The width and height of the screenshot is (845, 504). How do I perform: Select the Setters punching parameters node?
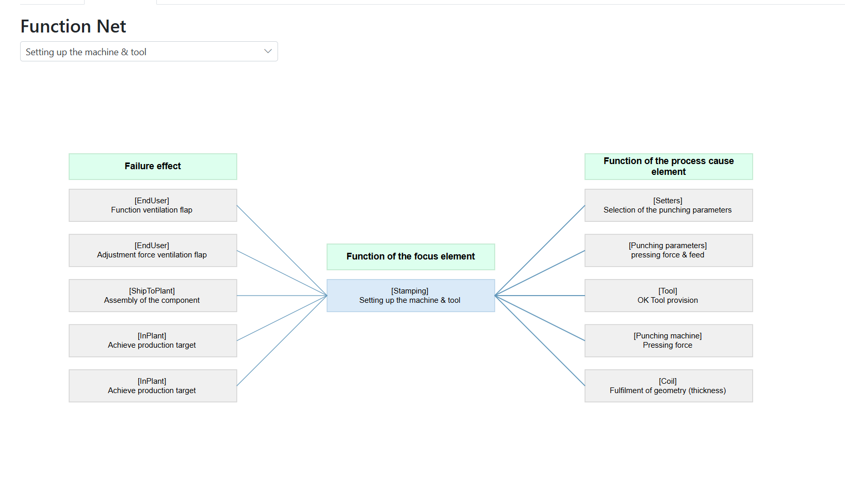pyautogui.click(x=668, y=205)
